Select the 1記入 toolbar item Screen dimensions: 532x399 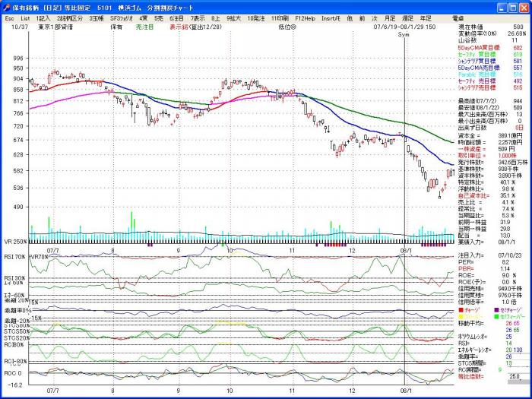coord(43,17)
